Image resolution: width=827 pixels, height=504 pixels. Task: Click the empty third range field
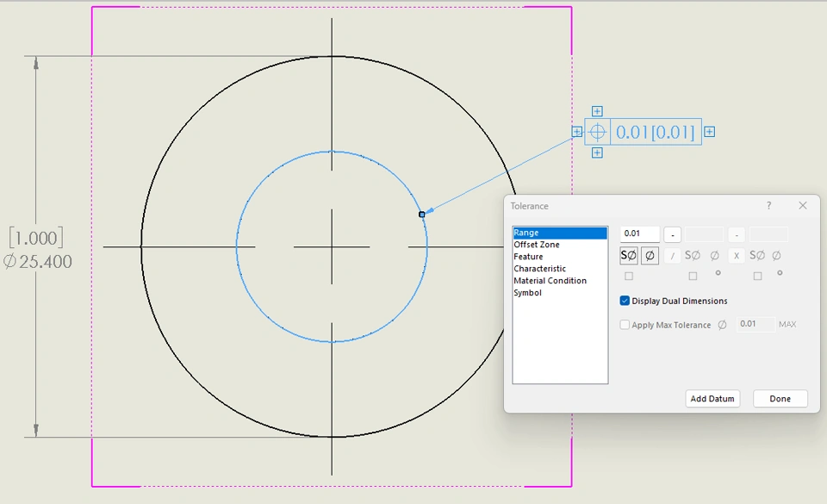coord(768,234)
